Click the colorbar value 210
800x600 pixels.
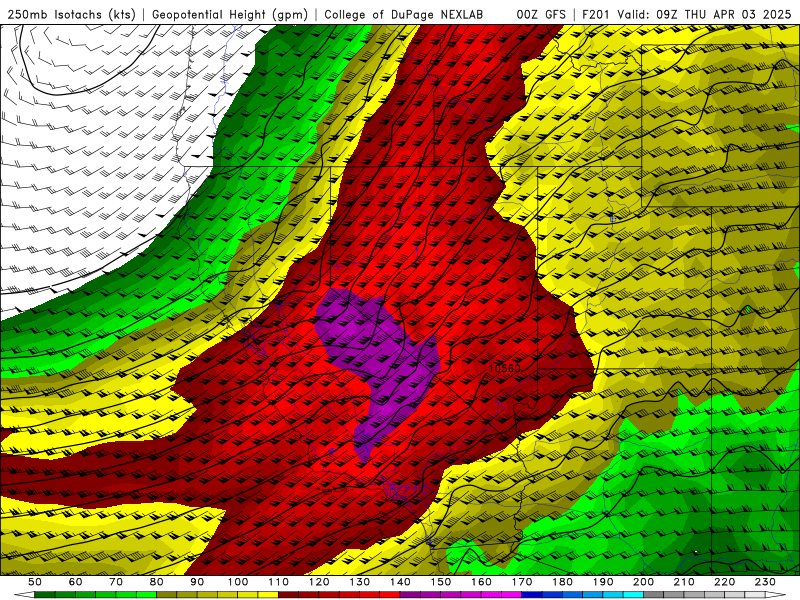click(x=684, y=582)
